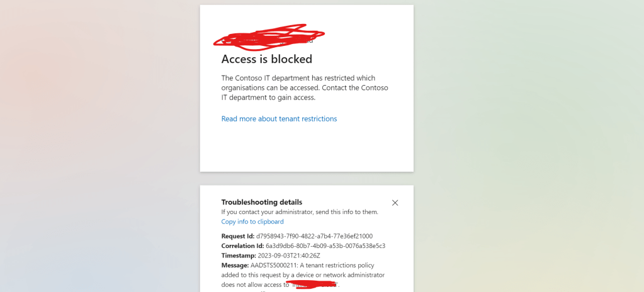Click the Timestamp label
The height and width of the screenshot is (292, 644).
click(x=239, y=255)
